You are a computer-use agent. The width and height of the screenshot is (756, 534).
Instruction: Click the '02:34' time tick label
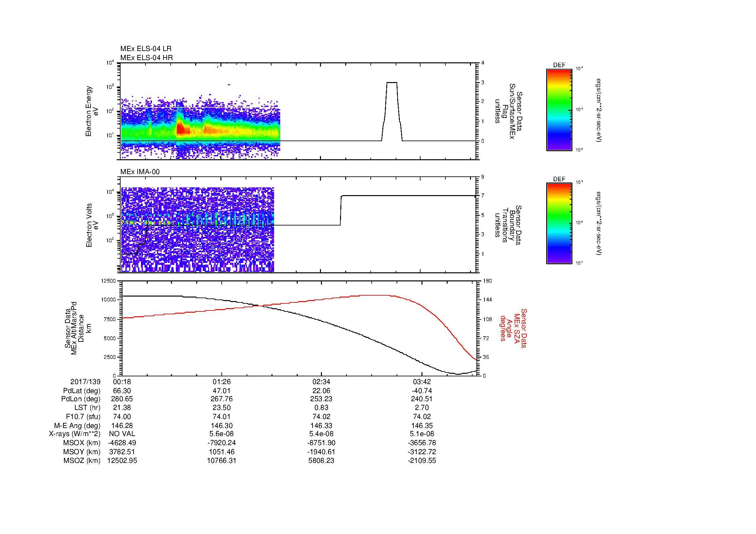click(x=321, y=382)
